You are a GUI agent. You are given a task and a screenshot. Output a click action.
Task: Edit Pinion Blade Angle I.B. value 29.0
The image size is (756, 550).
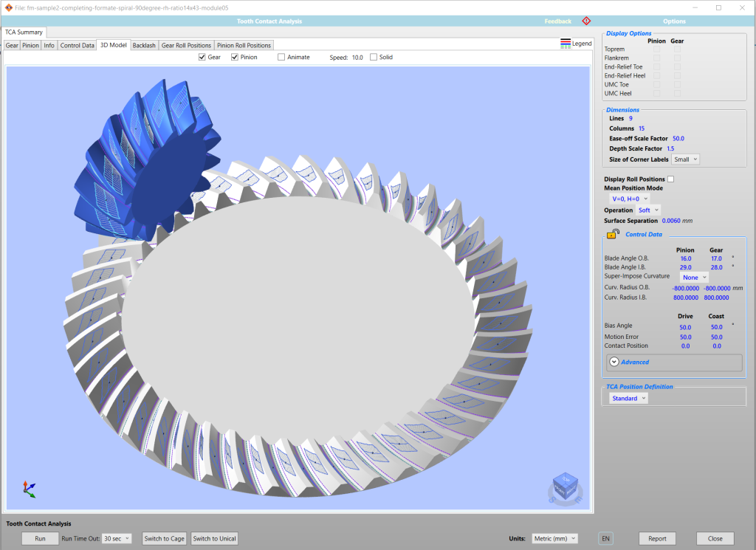pos(686,267)
